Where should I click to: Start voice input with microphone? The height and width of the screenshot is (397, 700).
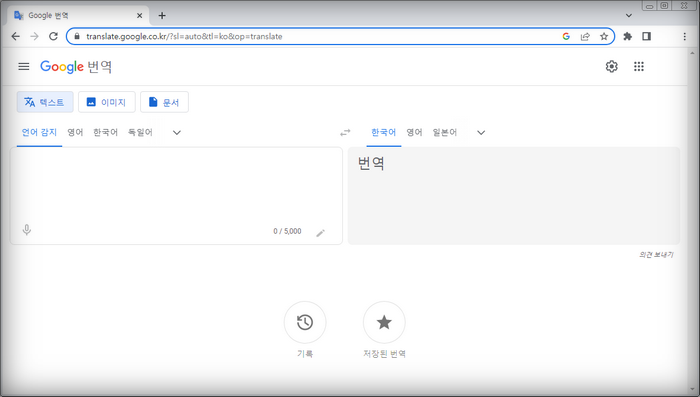click(x=27, y=230)
